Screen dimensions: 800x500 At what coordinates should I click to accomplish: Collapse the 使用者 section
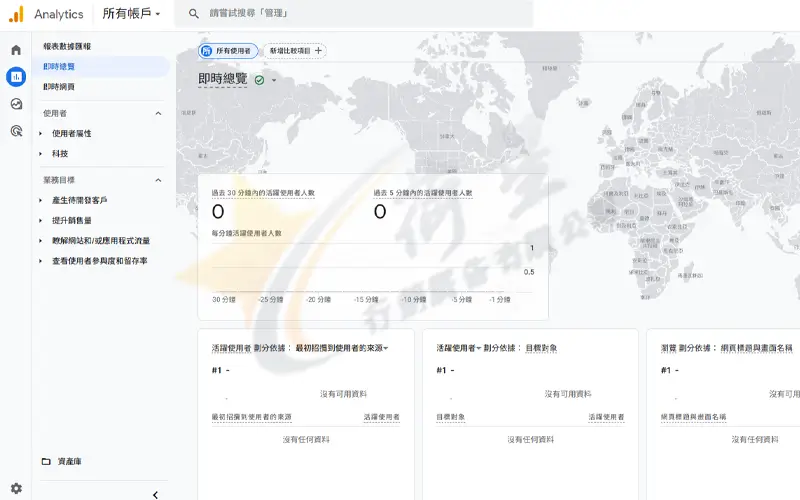pos(158,113)
